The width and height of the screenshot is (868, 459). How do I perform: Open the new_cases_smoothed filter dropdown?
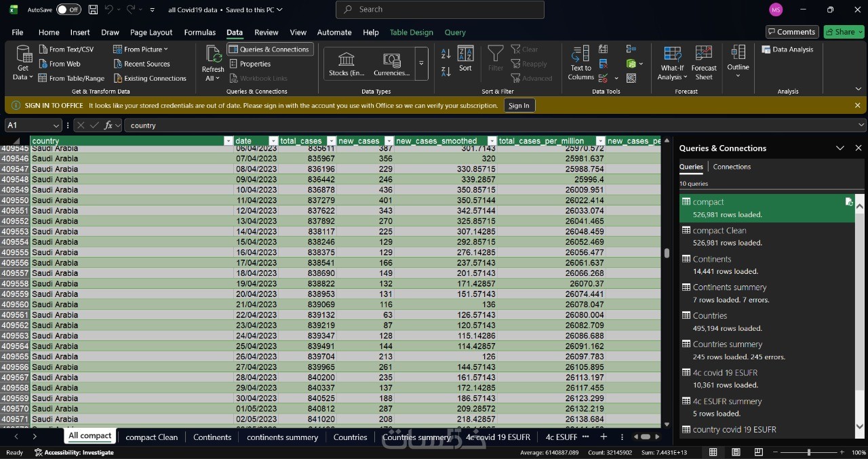click(x=492, y=141)
